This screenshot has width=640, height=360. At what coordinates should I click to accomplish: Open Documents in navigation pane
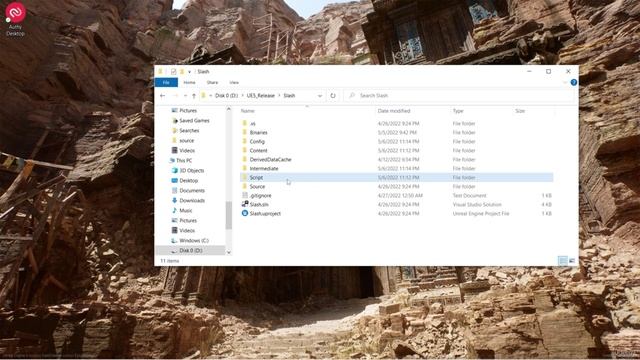[x=192, y=191]
